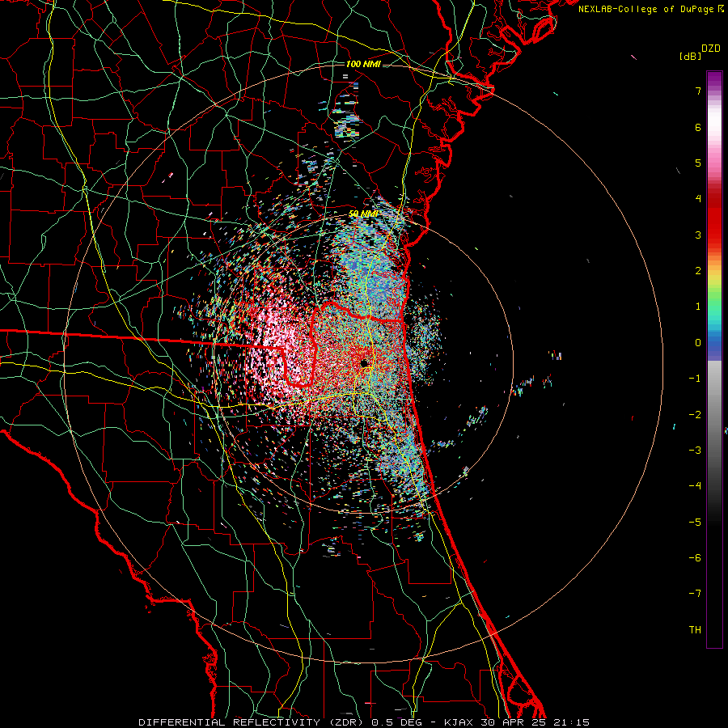Click the 50 NMI range ring label
Image resolution: width=728 pixels, height=728 pixels.
point(363,214)
